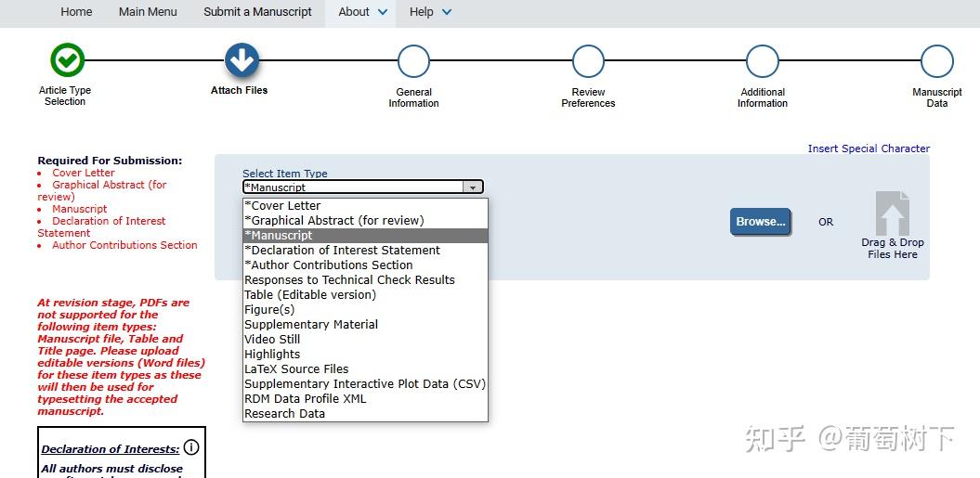The width and height of the screenshot is (980, 478).
Task: Click the Review Preferences step circle
Action: pos(588,62)
